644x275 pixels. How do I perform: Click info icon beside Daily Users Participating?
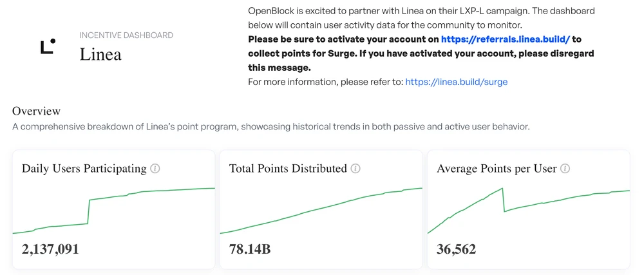click(x=155, y=169)
